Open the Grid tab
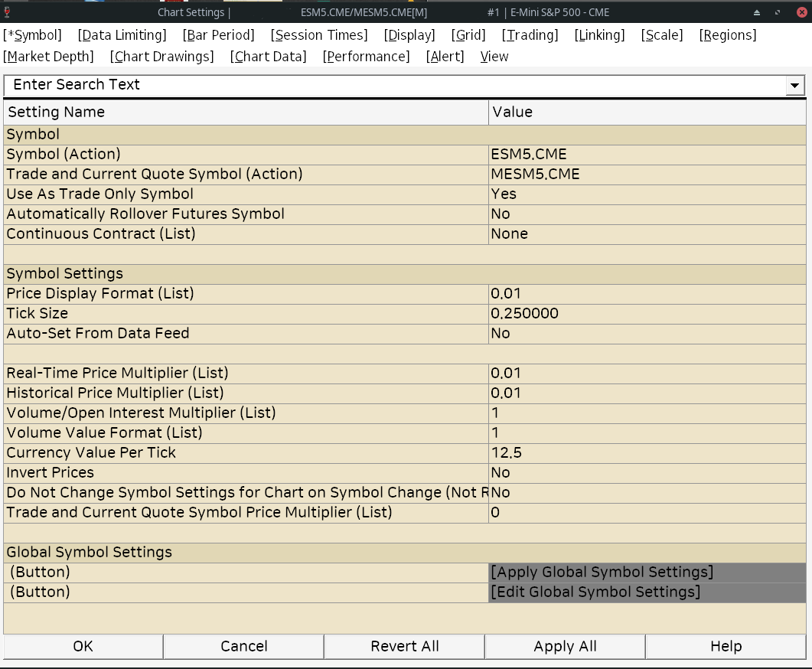The width and height of the screenshot is (812, 669). 468,35
